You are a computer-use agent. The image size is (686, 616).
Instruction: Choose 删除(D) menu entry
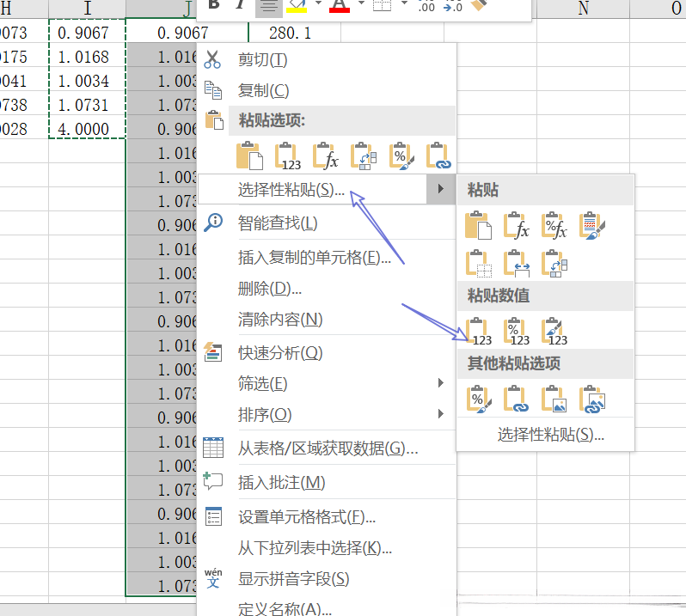(270, 288)
